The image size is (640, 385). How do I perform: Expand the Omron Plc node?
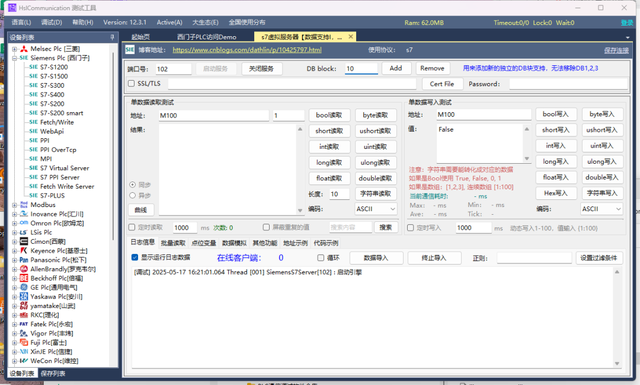[14, 223]
